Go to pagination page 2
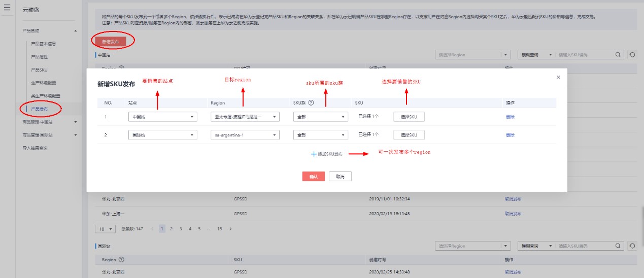The height and width of the screenshot is (278, 644). 172,229
